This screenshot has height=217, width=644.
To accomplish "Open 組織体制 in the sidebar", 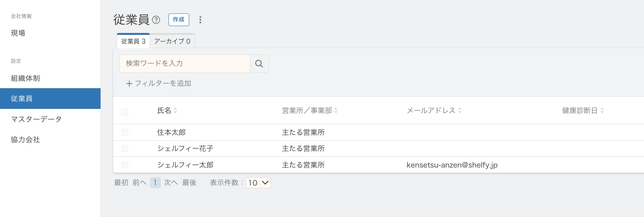I will coord(25,78).
